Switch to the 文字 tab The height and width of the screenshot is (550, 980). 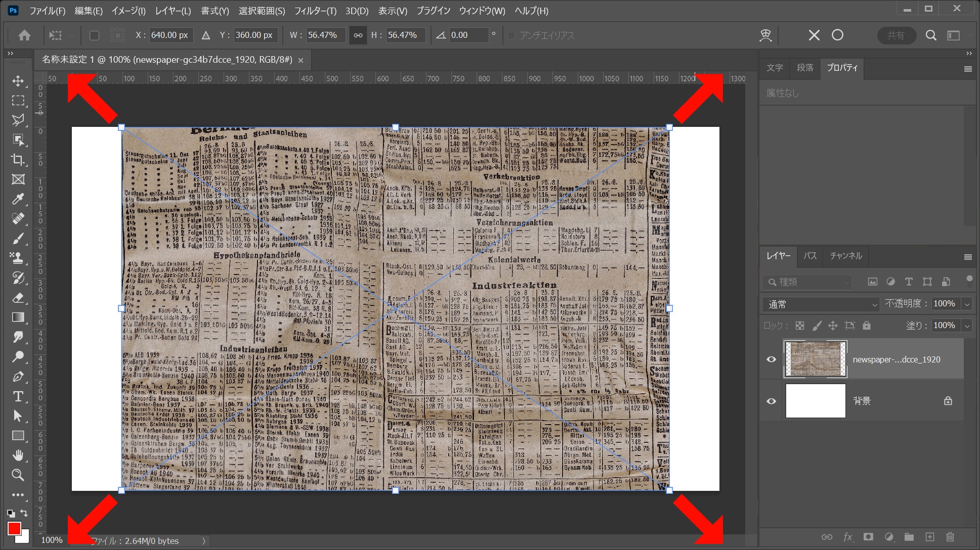point(775,68)
